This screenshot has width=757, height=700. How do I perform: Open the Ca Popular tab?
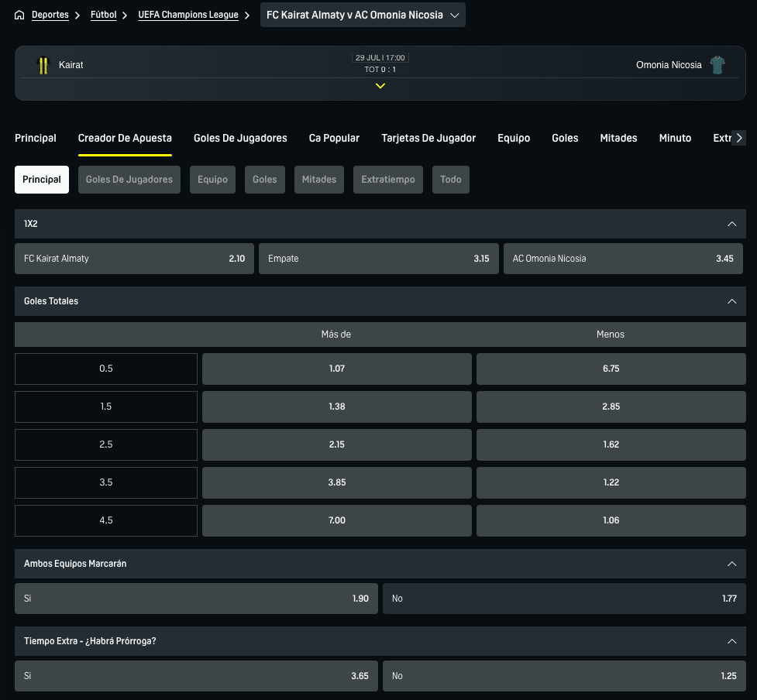334,138
